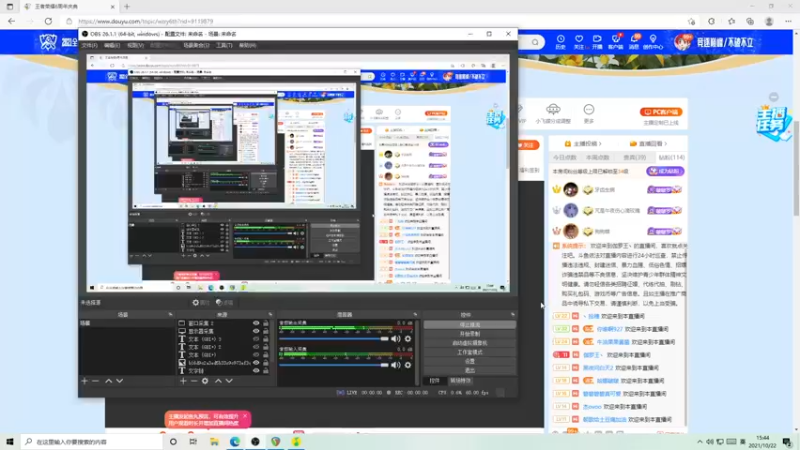Open desktop audio channel settings gear
Viewport: 800px width, 450px height.
pos(408,339)
